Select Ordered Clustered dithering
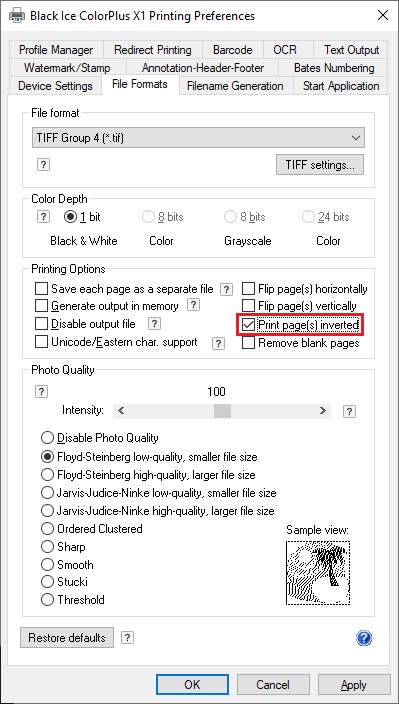This screenshot has width=399, height=704. (x=47, y=528)
